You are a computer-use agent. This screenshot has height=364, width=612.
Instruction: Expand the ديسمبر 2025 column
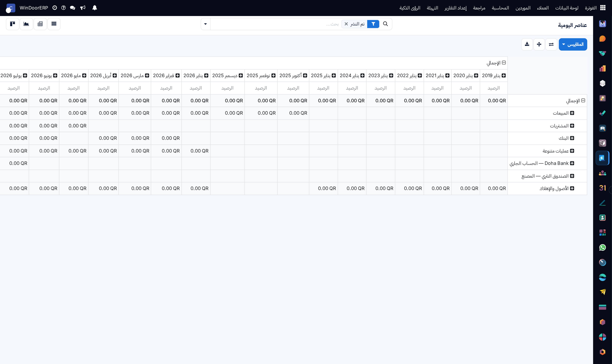tap(241, 76)
